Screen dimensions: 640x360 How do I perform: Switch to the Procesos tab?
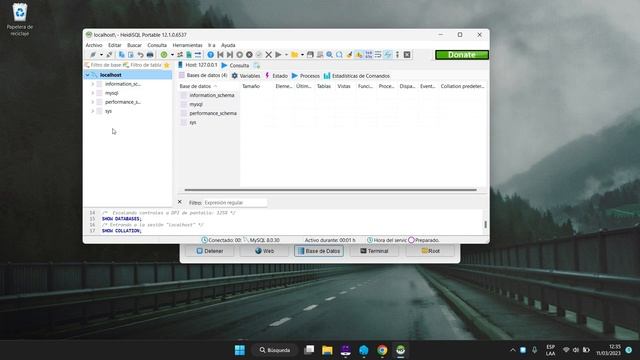point(306,76)
